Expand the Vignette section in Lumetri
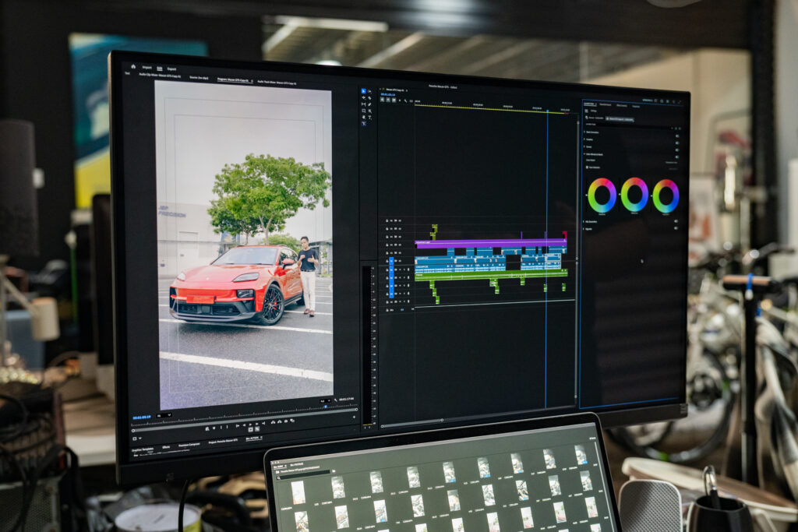This screenshot has height=532, width=798. (x=583, y=229)
